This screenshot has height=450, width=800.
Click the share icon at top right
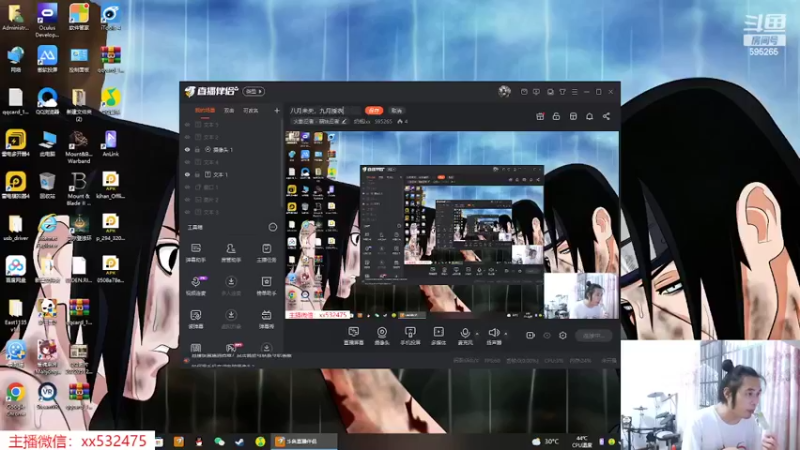[x=606, y=116]
